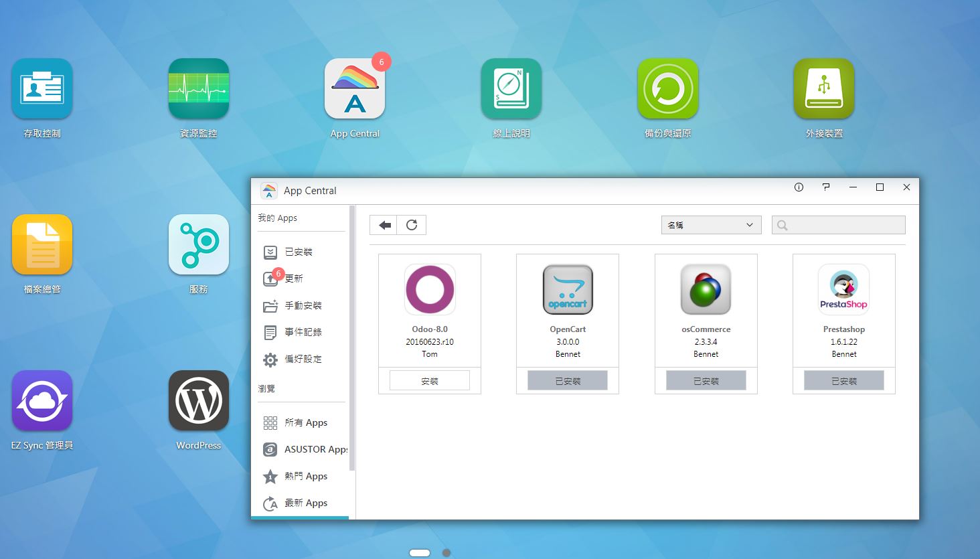Screen dimensions: 980x559
Task: Click the Prestashop app icon
Action: [x=843, y=289]
